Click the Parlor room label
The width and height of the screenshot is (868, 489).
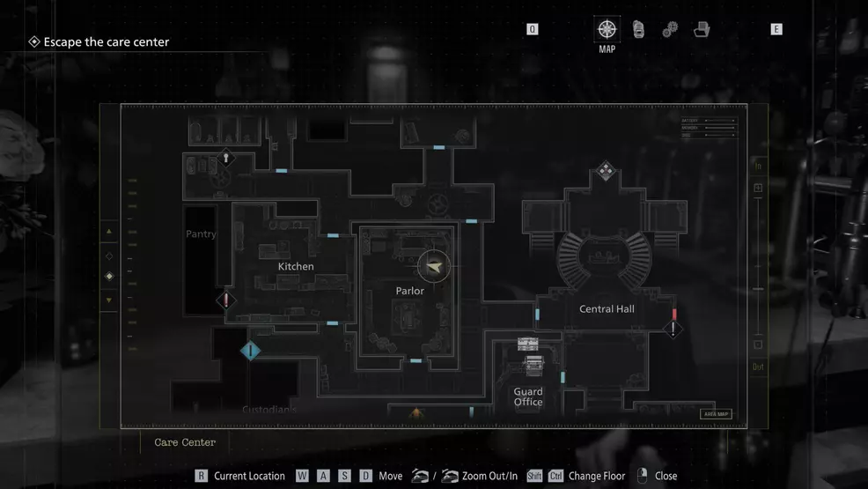(409, 291)
